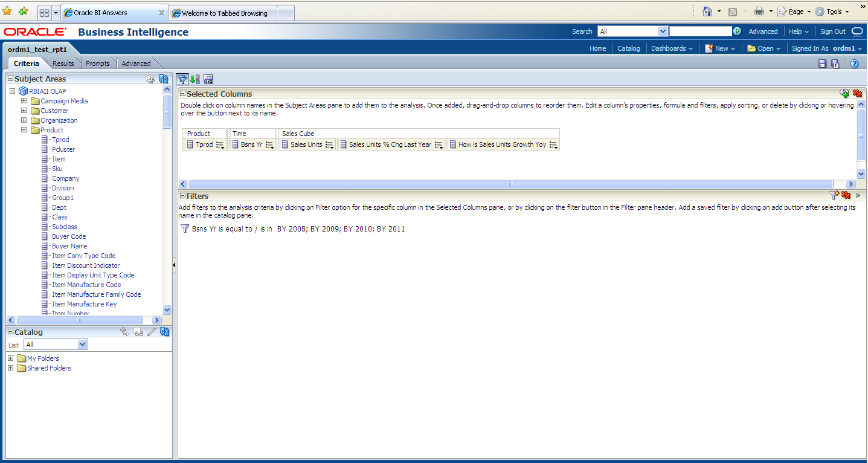The image size is (868, 463).
Task: Remove all columns from Selected Columns
Action: [857, 94]
